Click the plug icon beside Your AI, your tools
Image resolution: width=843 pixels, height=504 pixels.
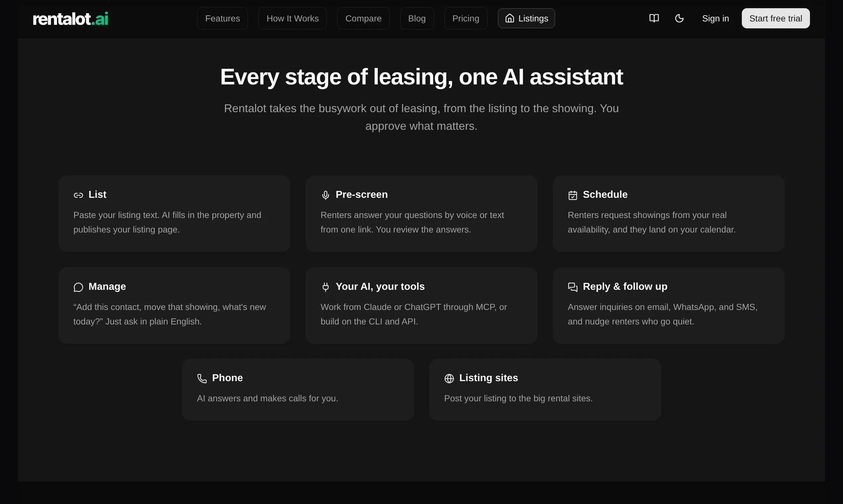(326, 287)
